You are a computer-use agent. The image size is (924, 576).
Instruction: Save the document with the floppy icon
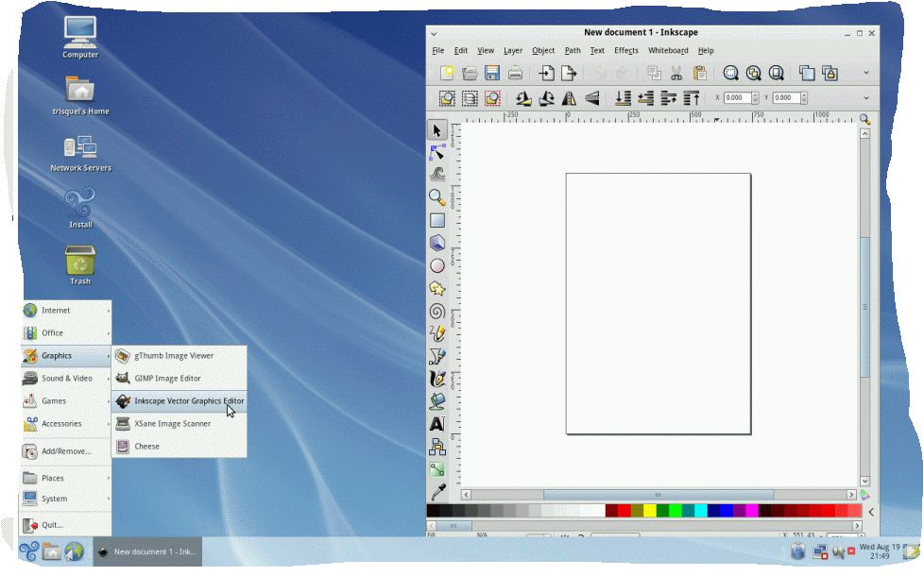click(x=492, y=73)
